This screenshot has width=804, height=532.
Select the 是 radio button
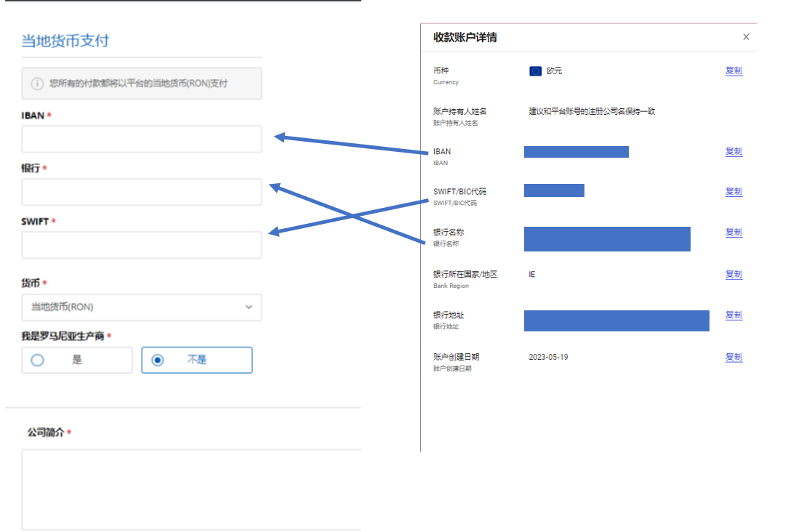[x=38, y=360]
